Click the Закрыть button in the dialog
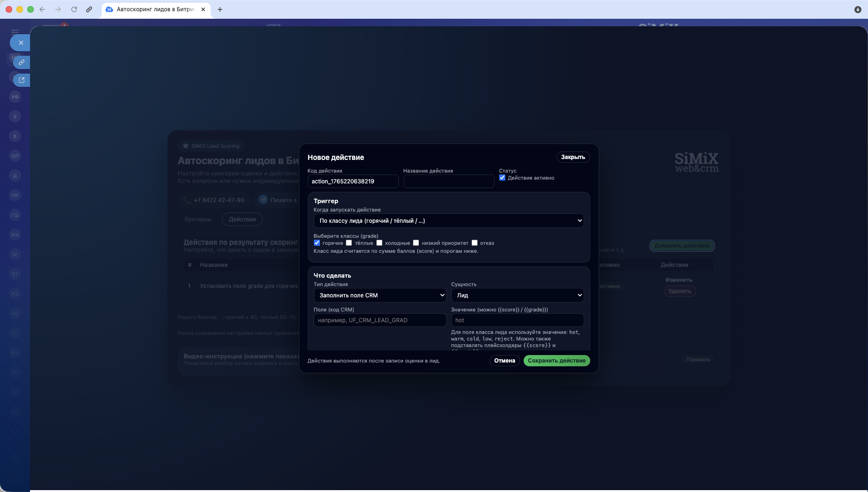868x492 pixels. click(x=573, y=157)
